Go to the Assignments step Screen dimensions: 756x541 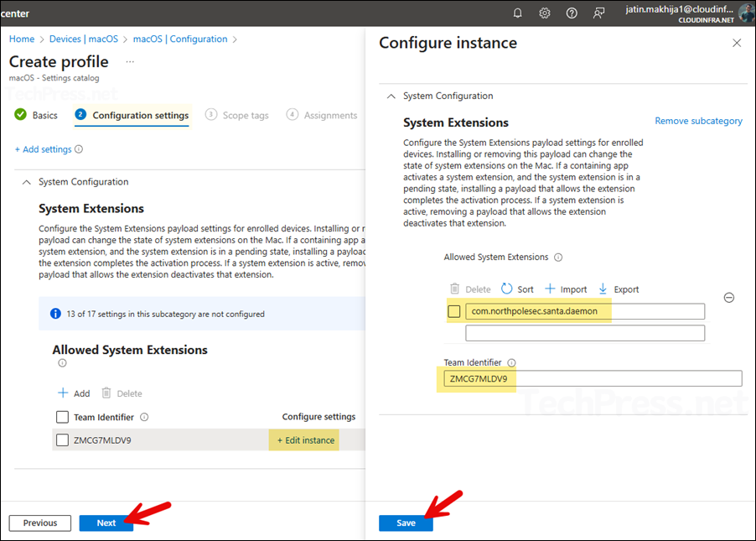click(x=322, y=116)
